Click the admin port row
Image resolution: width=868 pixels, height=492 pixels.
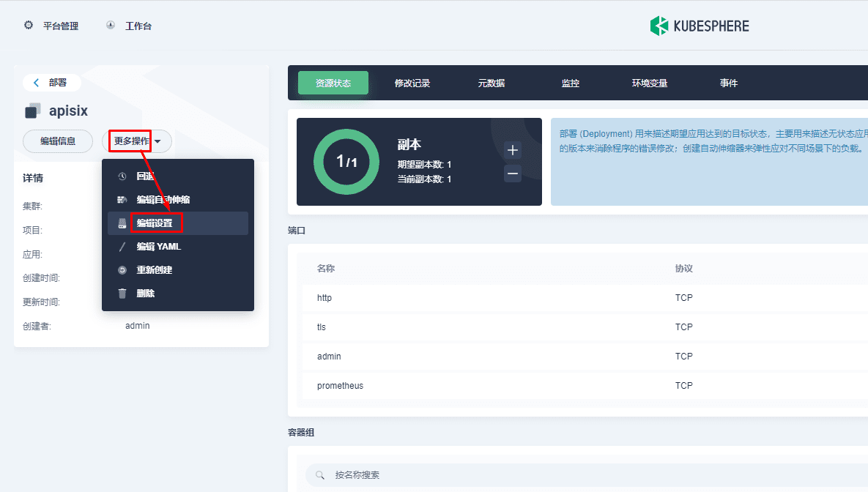pos(585,357)
